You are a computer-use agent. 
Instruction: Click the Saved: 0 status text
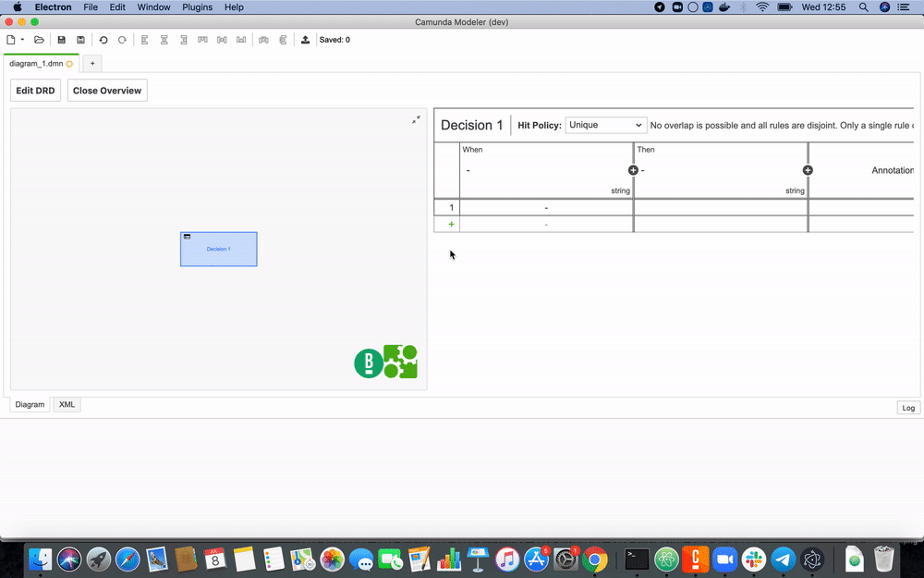click(334, 40)
